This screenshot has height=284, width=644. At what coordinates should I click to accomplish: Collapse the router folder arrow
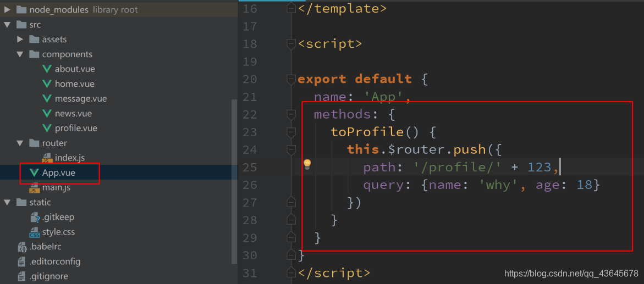pyautogui.click(x=20, y=143)
